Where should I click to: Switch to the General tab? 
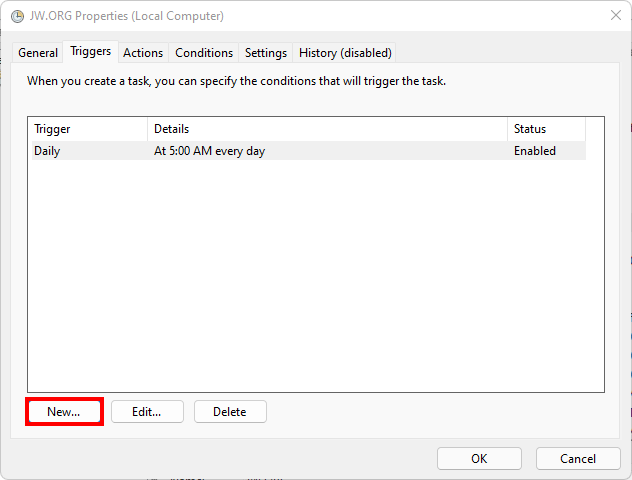tap(38, 53)
